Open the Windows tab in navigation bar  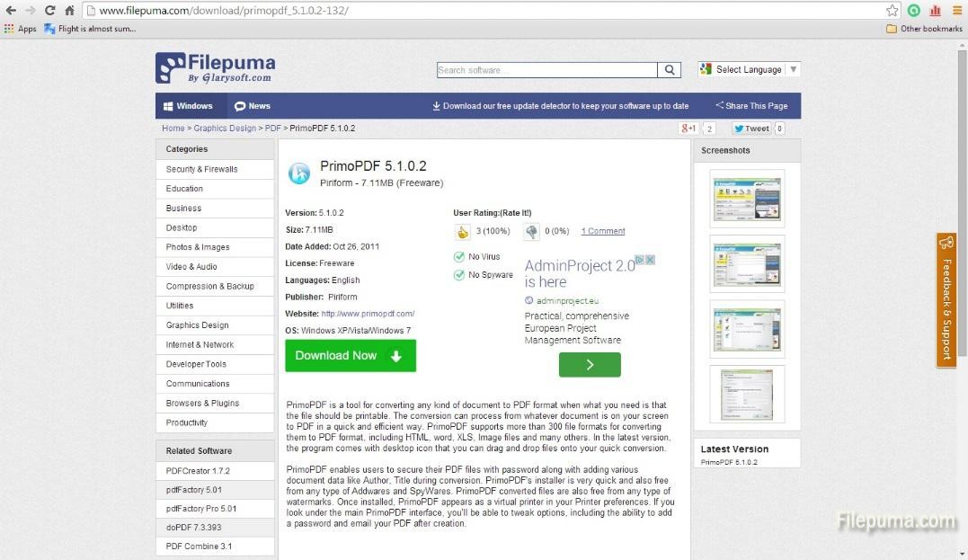coord(188,106)
